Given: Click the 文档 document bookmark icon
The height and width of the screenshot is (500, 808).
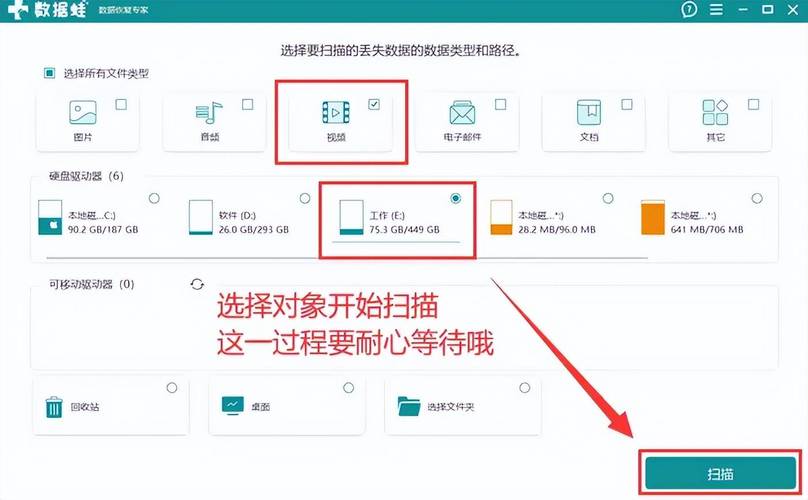Looking at the screenshot, I should 588,112.
